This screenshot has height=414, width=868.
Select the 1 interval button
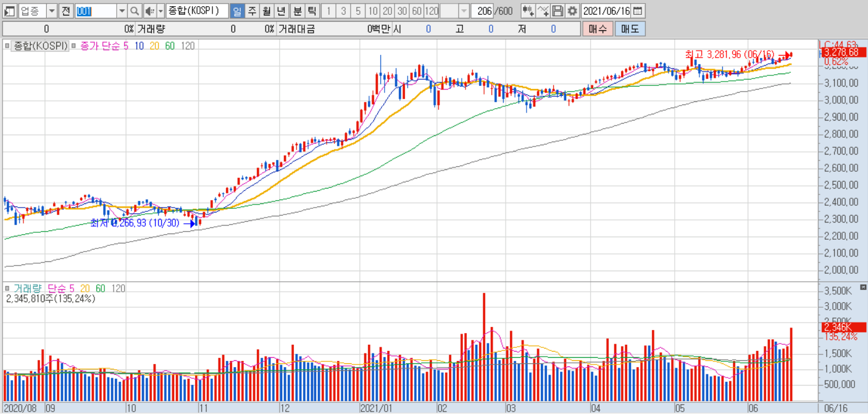(328, 11)
